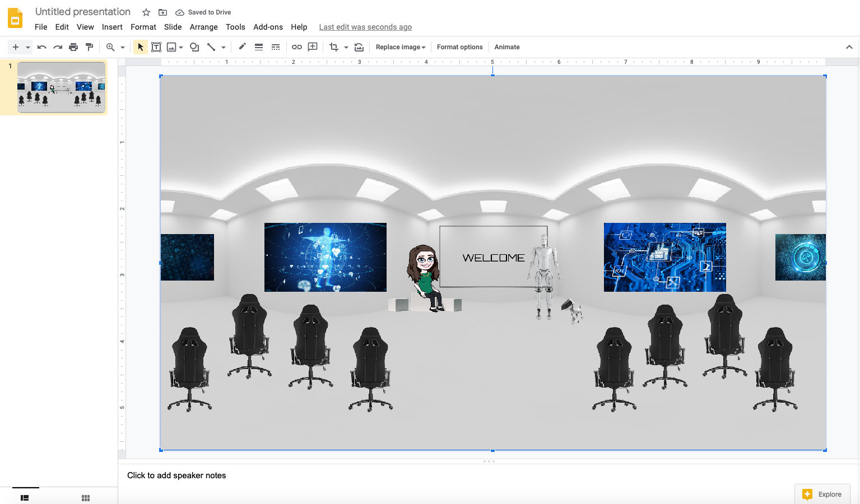Click the undo icon
860x504 pixels.
tap(41, 46)
